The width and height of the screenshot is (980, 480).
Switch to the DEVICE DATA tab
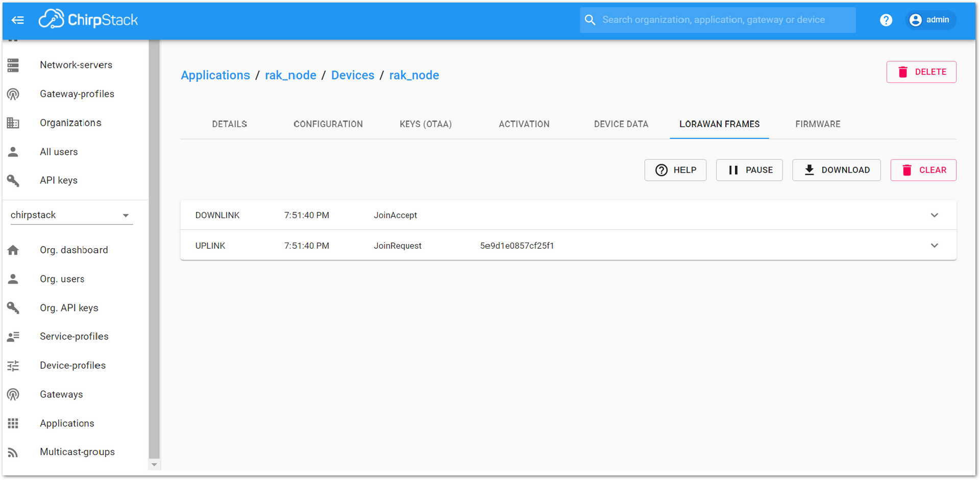pyautogui.click(x=621, y=124)
